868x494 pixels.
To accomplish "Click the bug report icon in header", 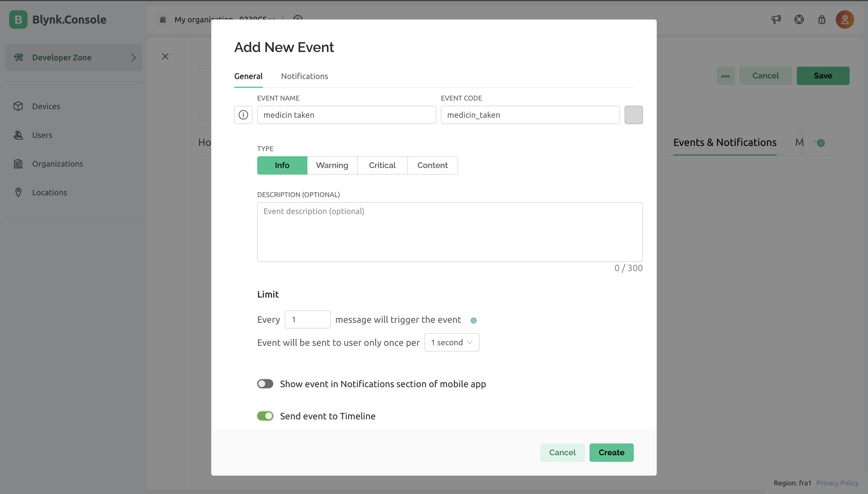I will 822,20.
